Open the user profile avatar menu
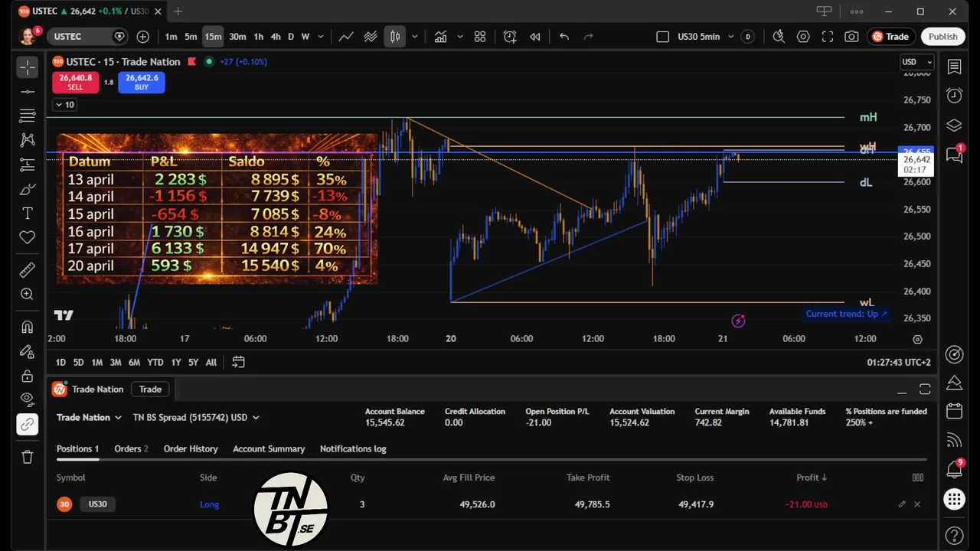The width and height of the screenshot is (980, 551). (x=28, y=36)
